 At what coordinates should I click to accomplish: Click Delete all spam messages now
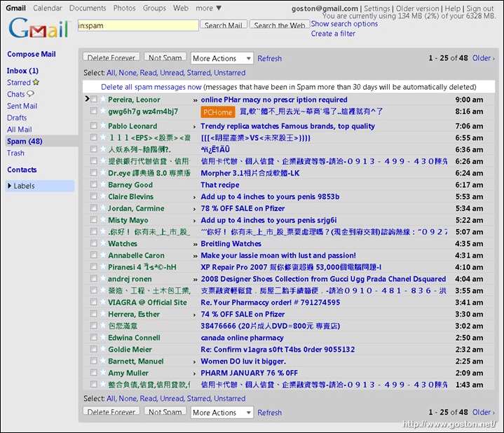tap(151, 87)
